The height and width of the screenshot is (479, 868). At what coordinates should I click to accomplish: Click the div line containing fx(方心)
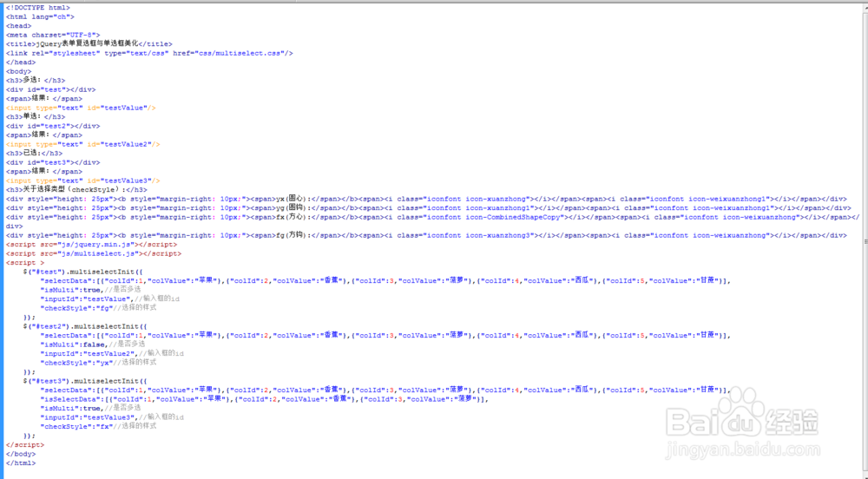(x=433, y=221)
